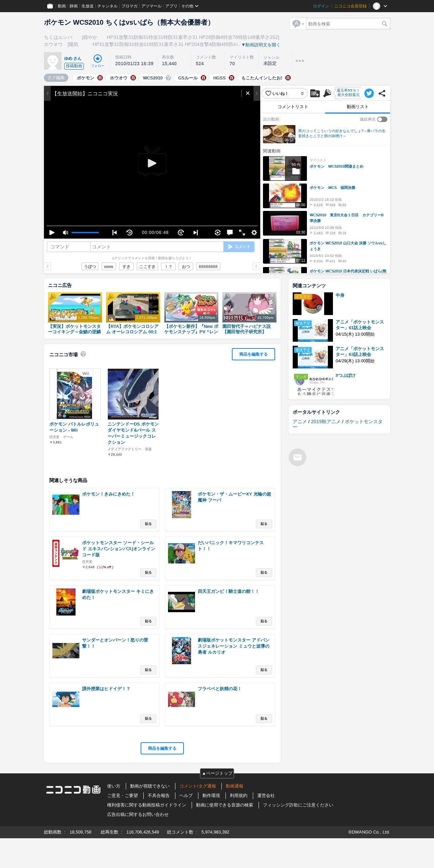
Task: Switch to the コメントリスト tab
Action: (x=293, y=107)
